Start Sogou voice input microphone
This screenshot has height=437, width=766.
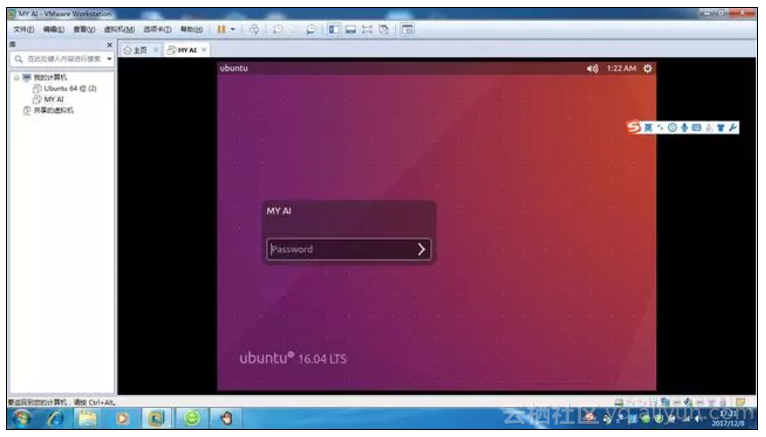(x=684, y=128)
